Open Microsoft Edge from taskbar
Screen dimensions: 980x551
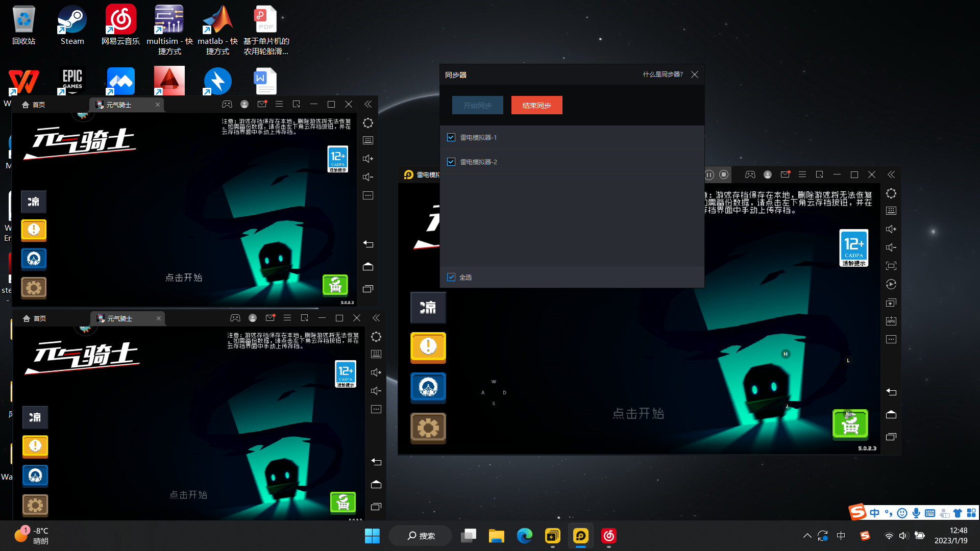(x=524, y=536)
